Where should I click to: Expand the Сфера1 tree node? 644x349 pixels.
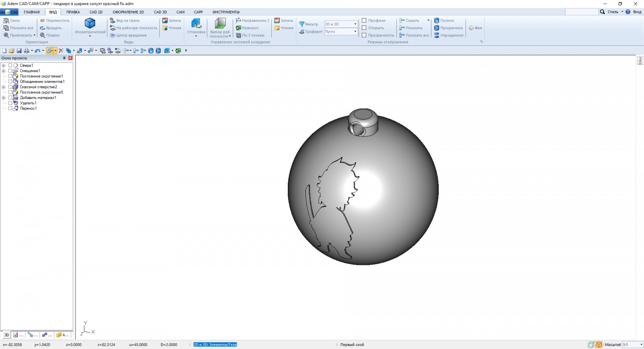click(x=4, y=65)
